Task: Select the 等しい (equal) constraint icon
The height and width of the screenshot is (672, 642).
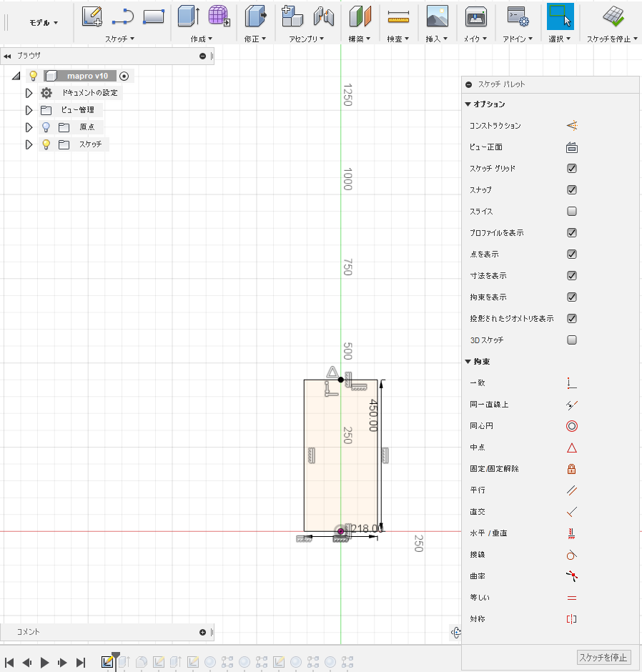Action: (570, 598)
